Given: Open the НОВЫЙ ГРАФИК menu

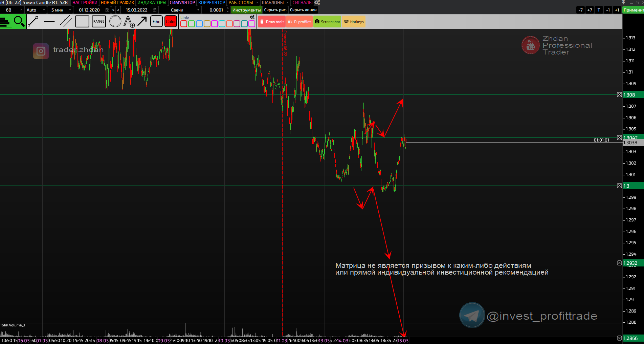Looking at the screenshot, I should (117, 2).
